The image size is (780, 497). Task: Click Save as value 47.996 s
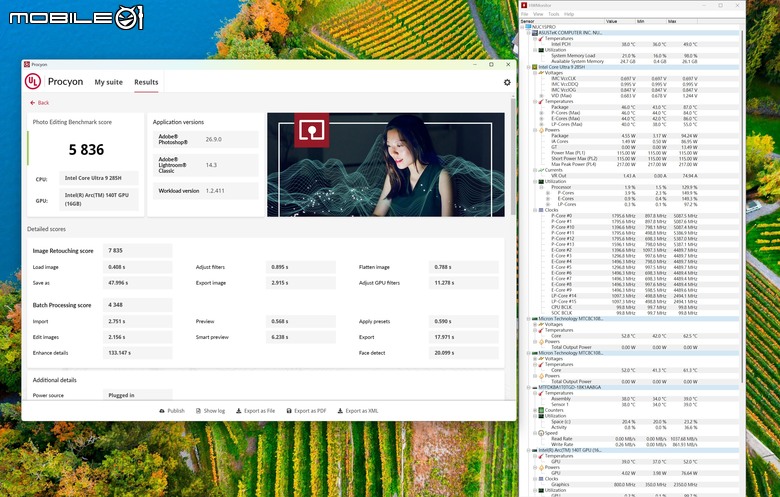138,283
